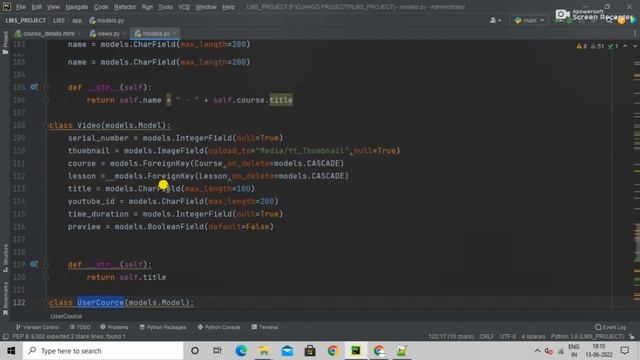Open the Structure tool window sidebar

tap(5, 258)
